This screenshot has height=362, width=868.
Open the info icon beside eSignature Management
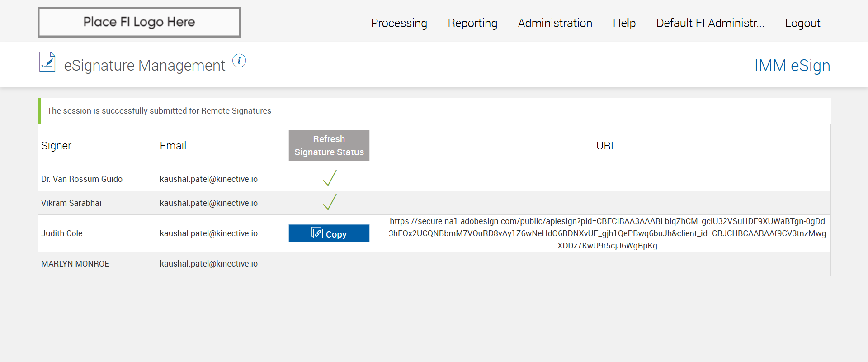tap(239, 61)
